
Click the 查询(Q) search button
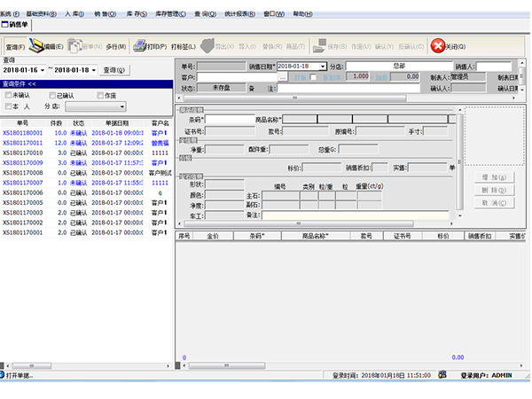pyautogui.click(x=114, y=70)
